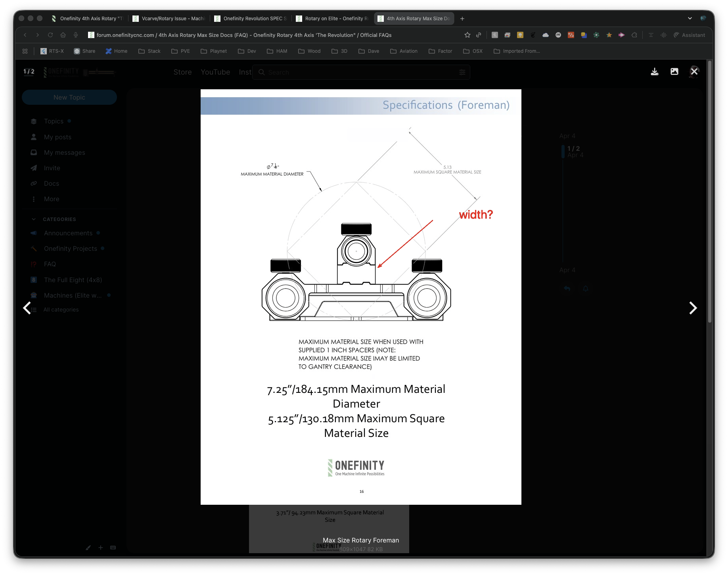Open new browser tab
This screenshot has height=575, width=728.
(462, 19)
